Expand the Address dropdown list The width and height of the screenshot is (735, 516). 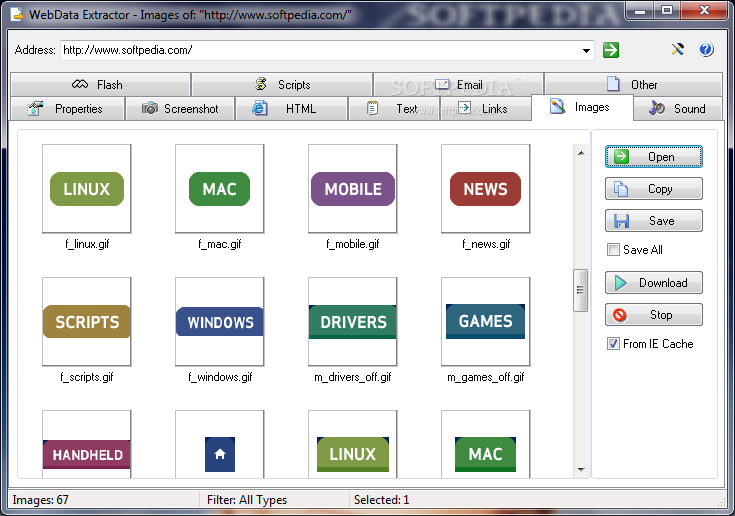click(x=586, y=50)
